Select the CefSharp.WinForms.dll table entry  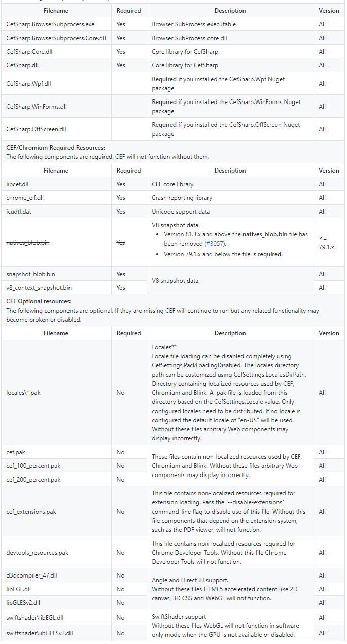(37, 107)
